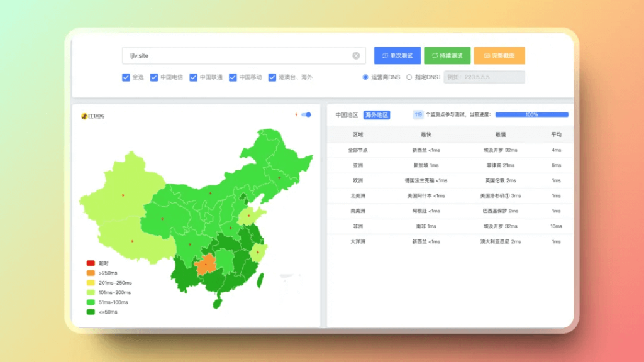Click Hainan island on the map
The width and height of the screenshot is (644, 362).
[x=217, y=302]
